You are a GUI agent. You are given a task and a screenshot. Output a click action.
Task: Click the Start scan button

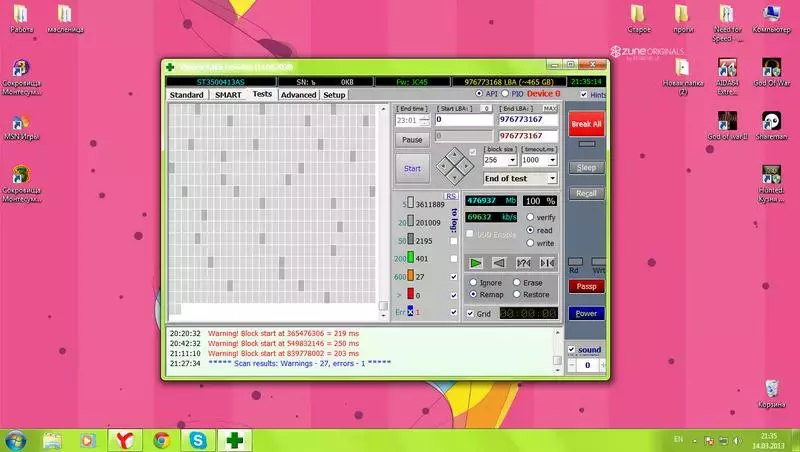412,168
